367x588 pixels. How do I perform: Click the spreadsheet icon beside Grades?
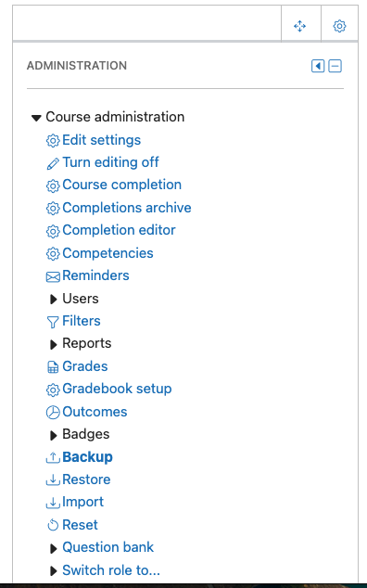[x=53, y=367]
